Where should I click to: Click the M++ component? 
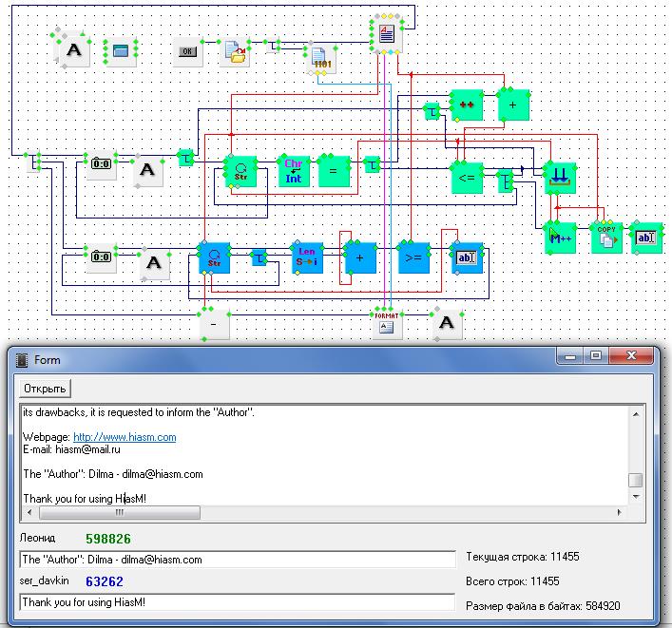click(x=561, y=238)
